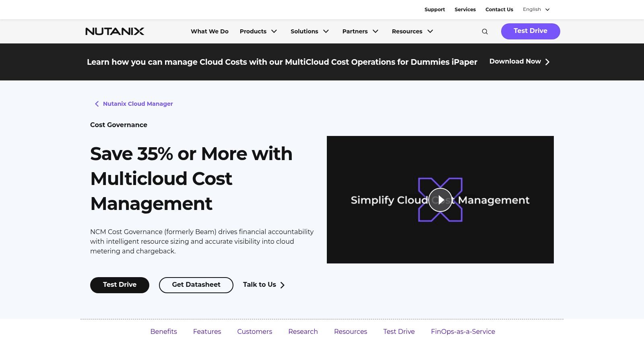Expand the Partners menu chevron
This screenshot has width=644, height=362.
tap(376, 31)
